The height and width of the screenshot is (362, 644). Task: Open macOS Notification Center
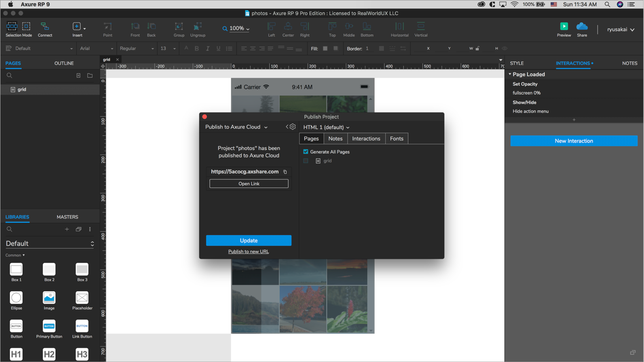631,4
